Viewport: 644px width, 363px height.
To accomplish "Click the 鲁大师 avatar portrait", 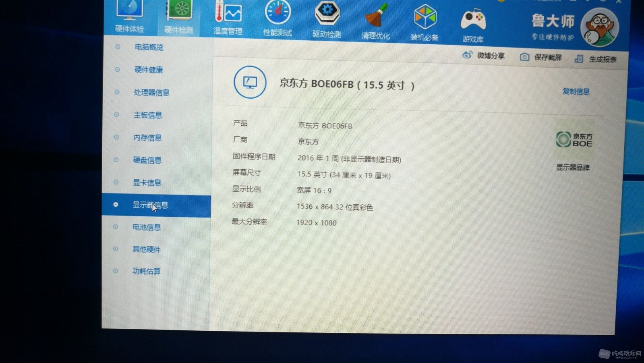I will 599,27.
